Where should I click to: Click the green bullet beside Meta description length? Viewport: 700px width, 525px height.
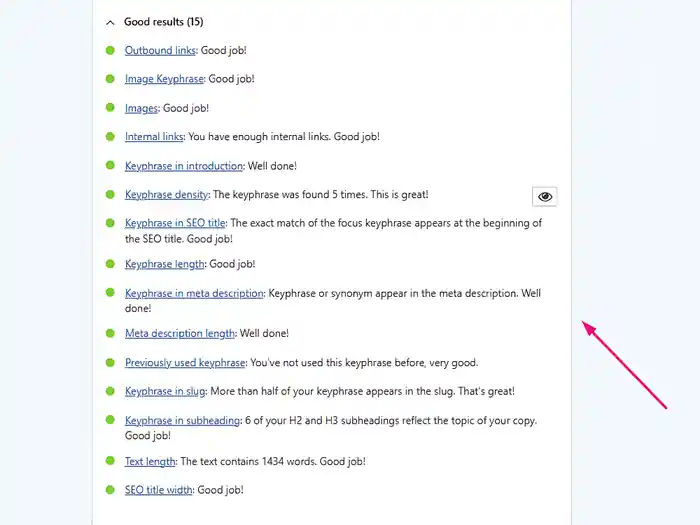coord(110,333)
